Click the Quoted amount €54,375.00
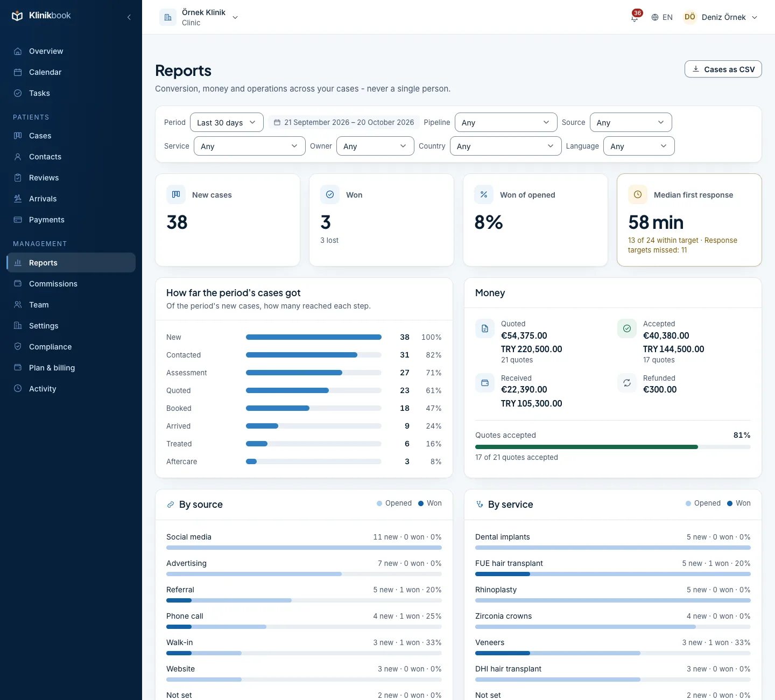The height and width of the screenshot is (700, 775). click(524, 335)
